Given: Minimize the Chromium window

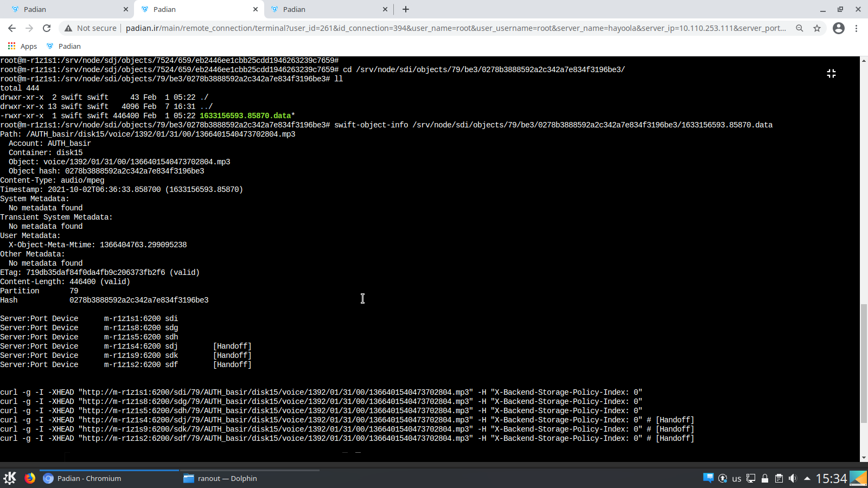Looking at the screenshot, I should pos(823,9).
